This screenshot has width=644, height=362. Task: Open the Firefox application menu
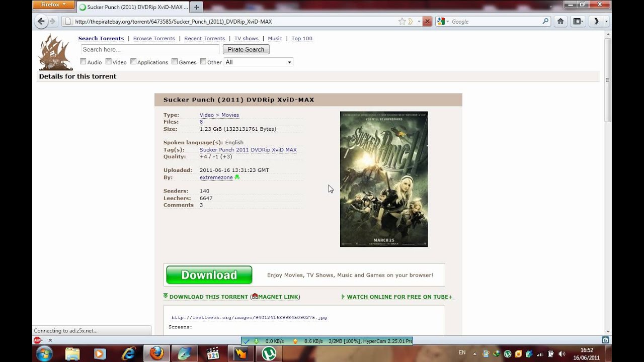[x=54, y=5]
